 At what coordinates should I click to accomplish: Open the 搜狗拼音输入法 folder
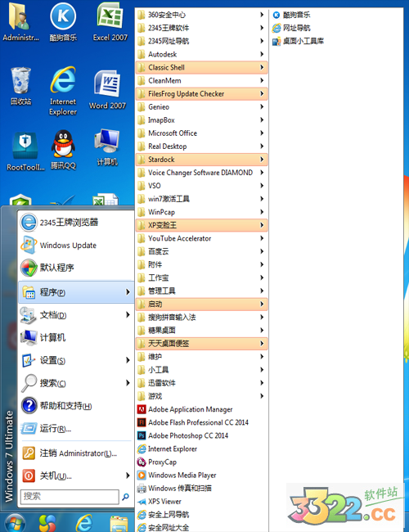tap(202, 317)
